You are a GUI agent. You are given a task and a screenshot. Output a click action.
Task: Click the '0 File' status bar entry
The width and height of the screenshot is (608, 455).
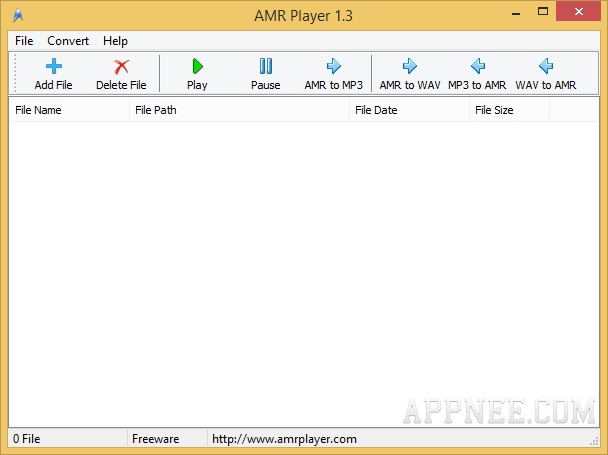click(27, 439)
